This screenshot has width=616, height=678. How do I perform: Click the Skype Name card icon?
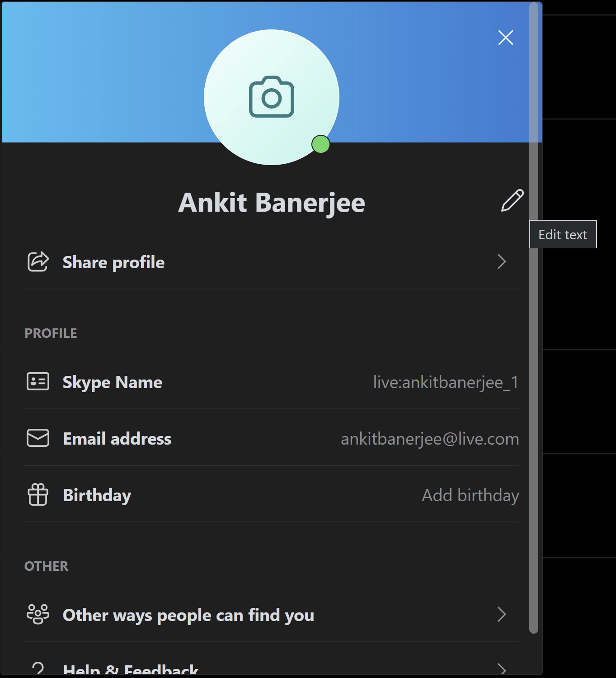coord(38,382)
